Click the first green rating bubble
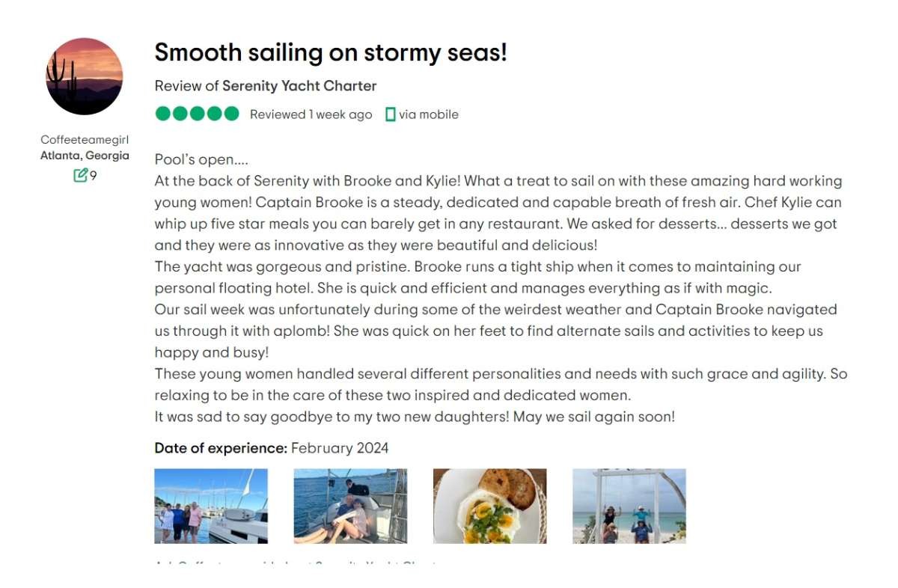Screen dimensions: 898x588 tap(163, 114)
